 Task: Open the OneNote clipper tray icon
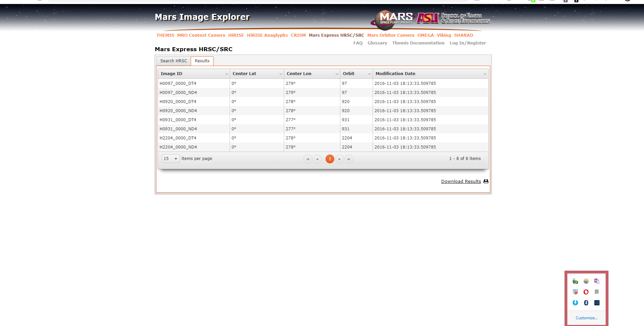597,281
